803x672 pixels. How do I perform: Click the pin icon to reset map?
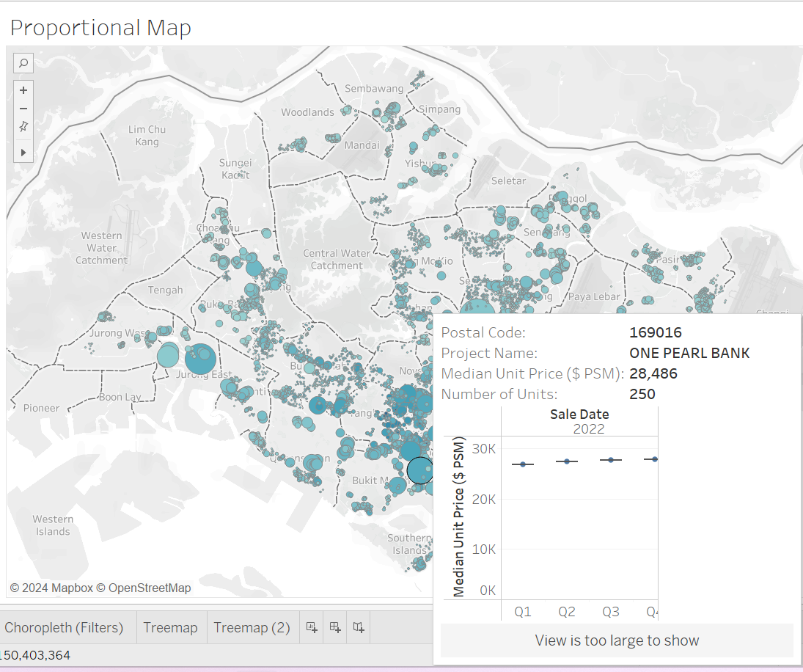23,127
